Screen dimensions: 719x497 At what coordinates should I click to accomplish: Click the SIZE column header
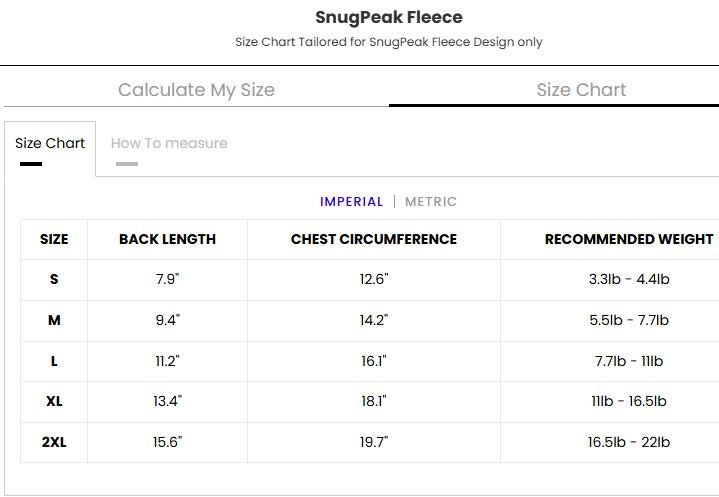click(54, 239)
